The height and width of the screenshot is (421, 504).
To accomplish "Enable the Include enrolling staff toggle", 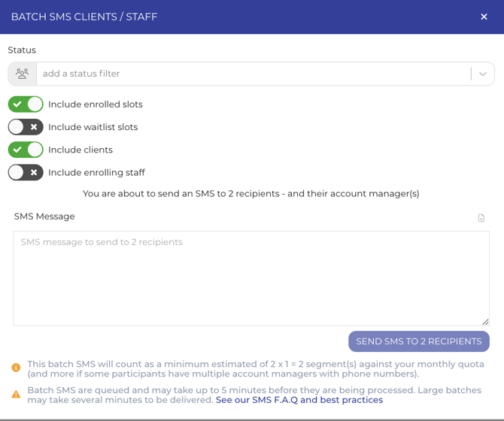I will coord(26,172).
